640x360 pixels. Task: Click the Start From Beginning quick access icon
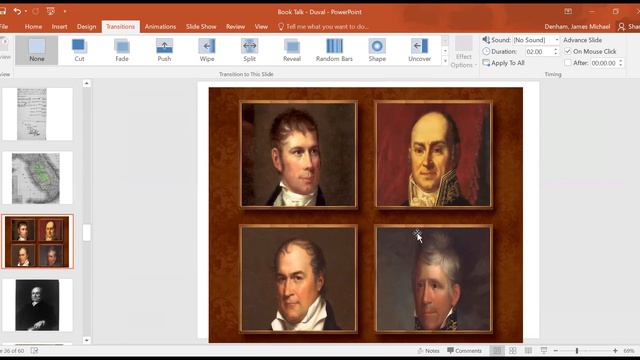coord(51,11)
